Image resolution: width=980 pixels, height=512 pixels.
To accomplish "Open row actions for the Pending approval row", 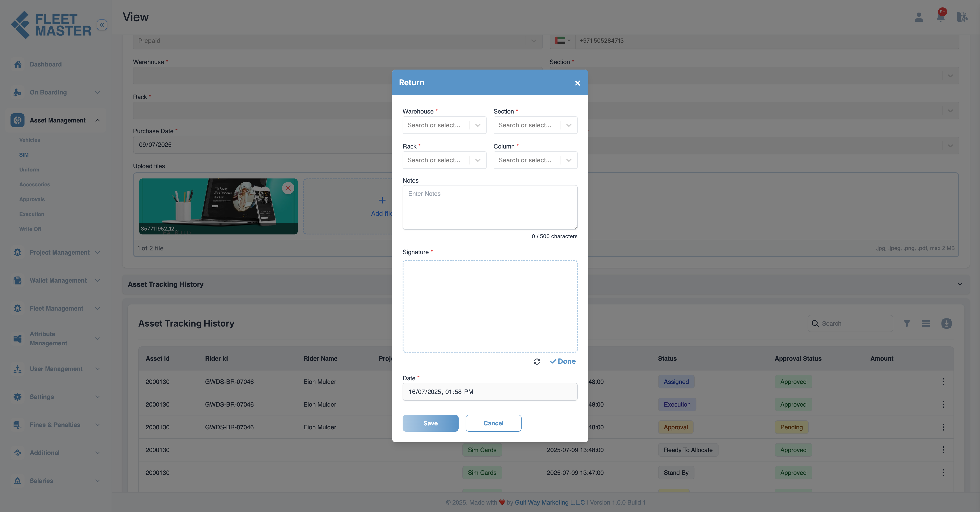I will click(x=943, y=427).
